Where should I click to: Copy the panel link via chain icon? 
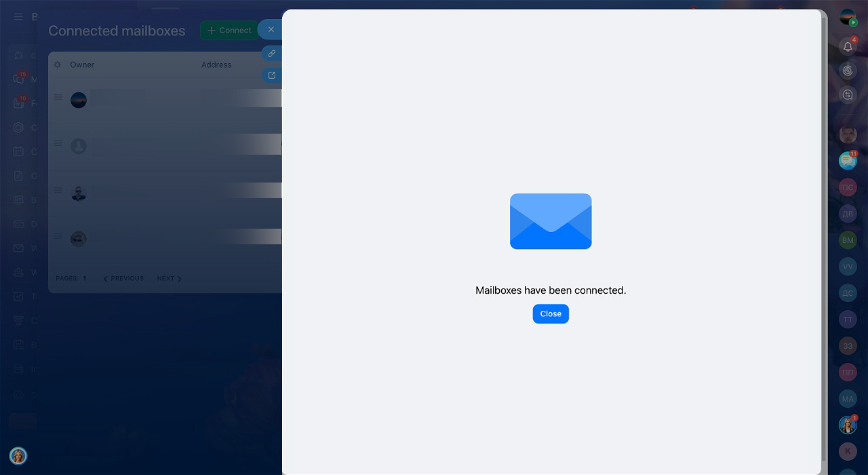click(272, 54)
